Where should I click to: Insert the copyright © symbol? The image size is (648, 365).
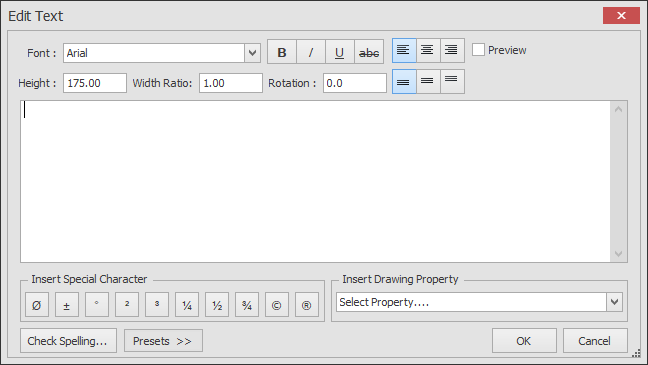click(277, 305)
